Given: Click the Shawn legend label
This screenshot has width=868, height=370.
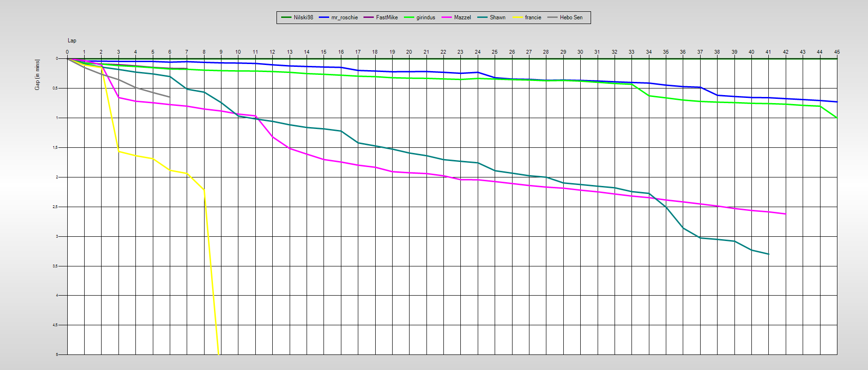Looking at the screenshot, I should coord(497,17).
